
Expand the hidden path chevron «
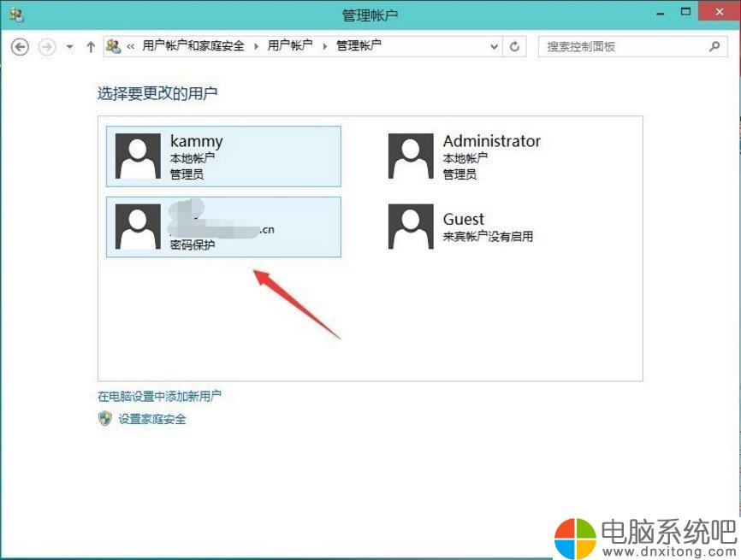click(x=130, y=46)
